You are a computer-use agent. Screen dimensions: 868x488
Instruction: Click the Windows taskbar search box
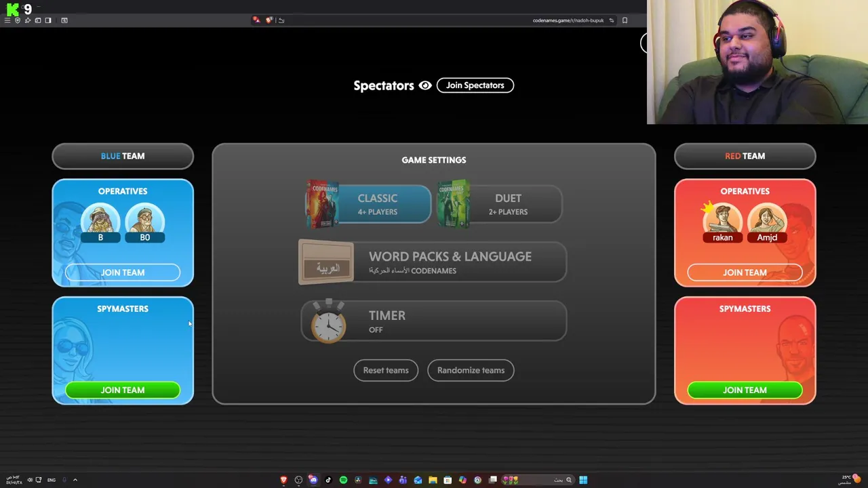pyautogui.click(x=538, y=480)
